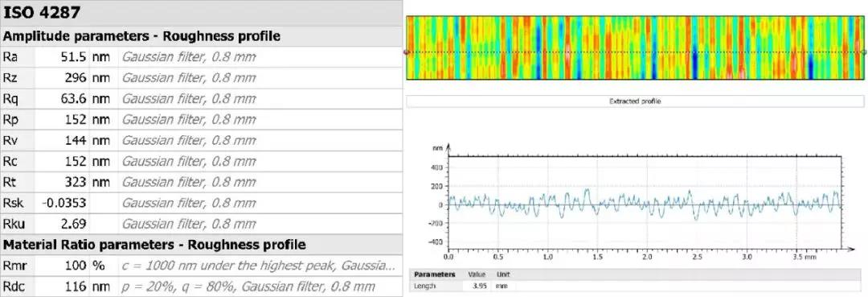868x297 pixels.
Task: Select the Rq parameter row label
Action: [x=11, y=99]
